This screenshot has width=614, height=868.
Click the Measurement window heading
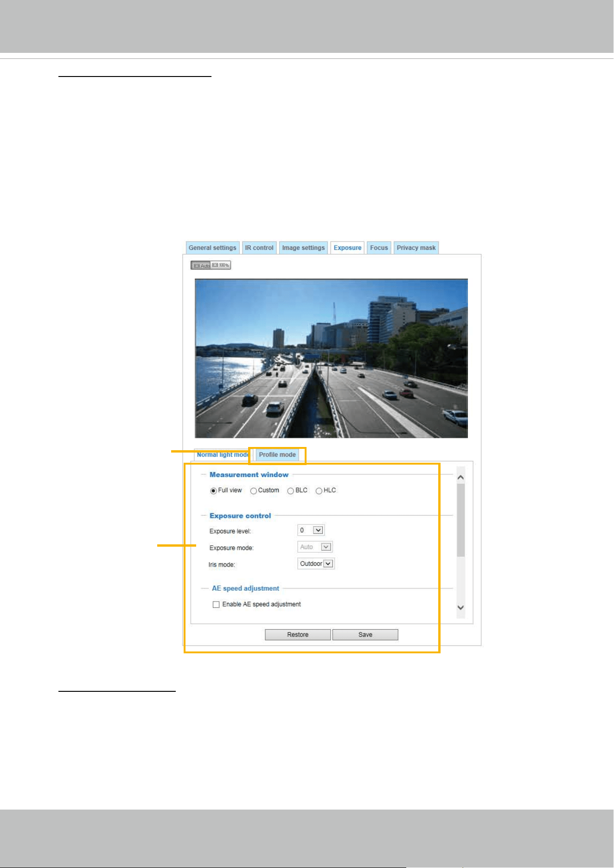coord(249,475)
